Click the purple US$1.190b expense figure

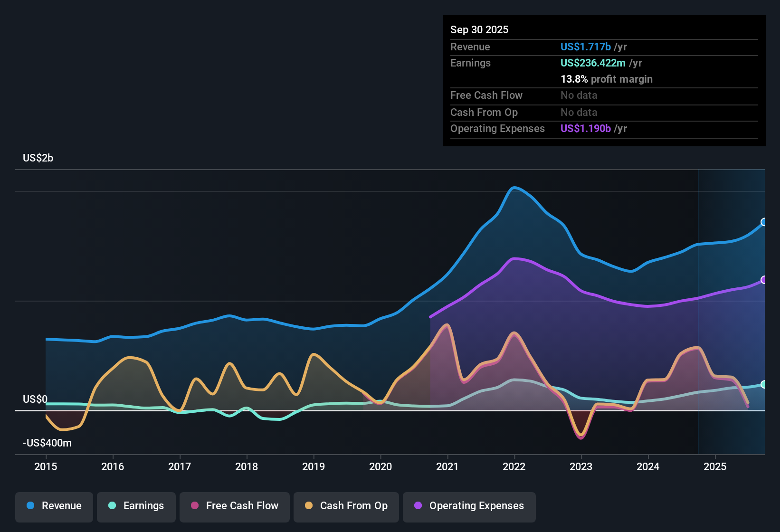click(585, 128)
